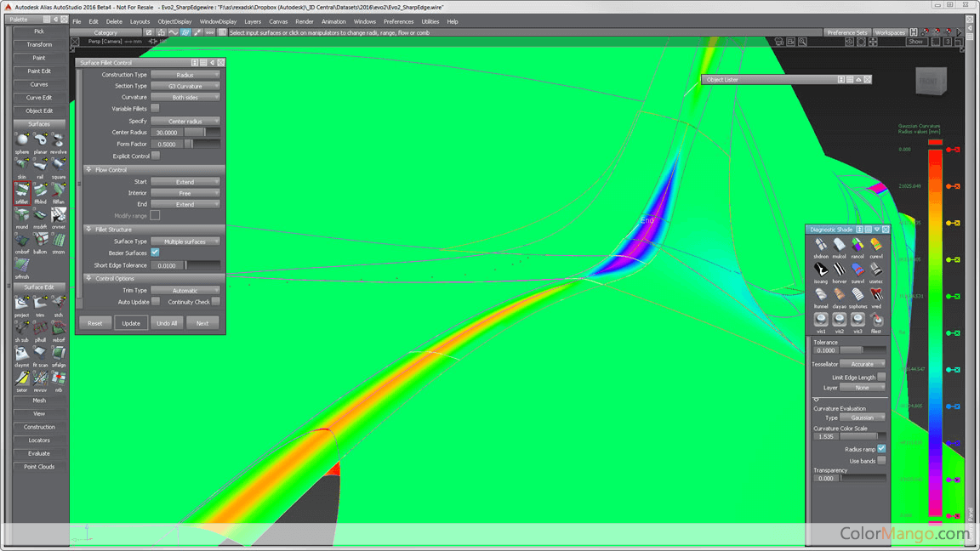This screenshot has height=551, width=980.
Task: Open the Render menu
Action: coord(305,21)
